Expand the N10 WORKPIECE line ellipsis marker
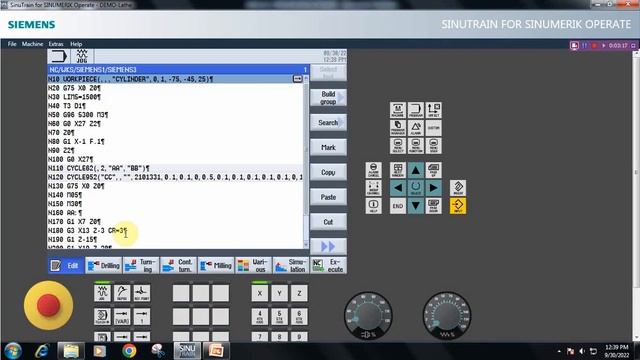Screen dimensions: 640x360 (x=298, y=79)
